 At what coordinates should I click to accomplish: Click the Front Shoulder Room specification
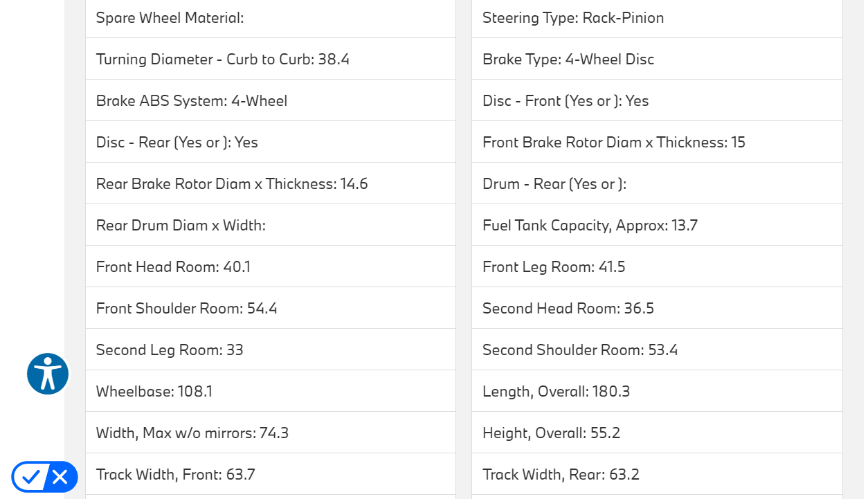coord(187,309)
